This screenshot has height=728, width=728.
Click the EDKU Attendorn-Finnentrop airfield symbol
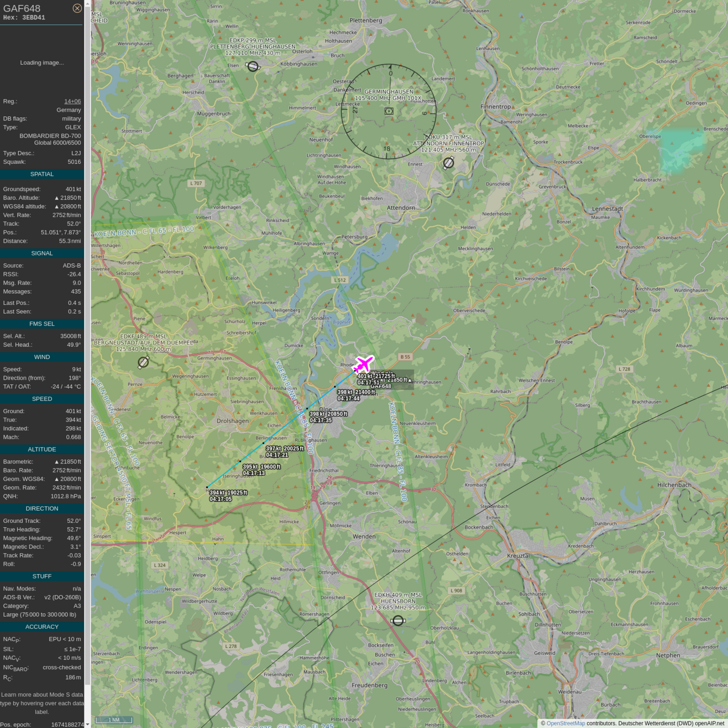[x=448, y=163]
